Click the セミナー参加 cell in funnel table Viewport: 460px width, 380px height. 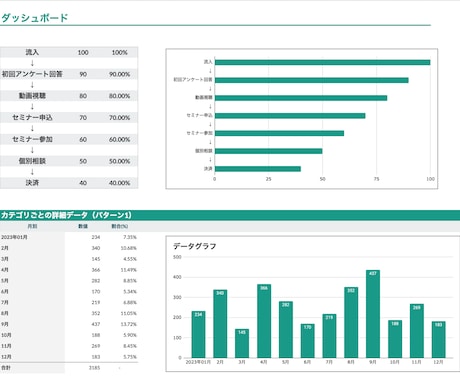pos(32,139)
